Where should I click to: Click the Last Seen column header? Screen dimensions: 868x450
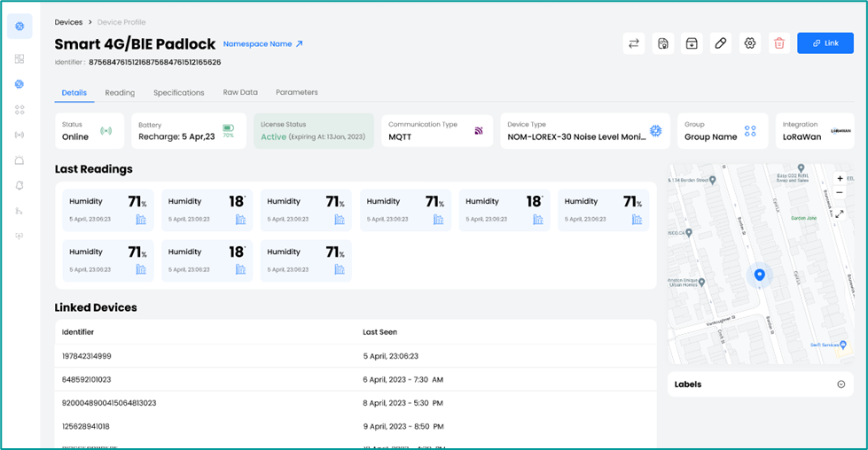pyautogui.click(x=379, y=332)
